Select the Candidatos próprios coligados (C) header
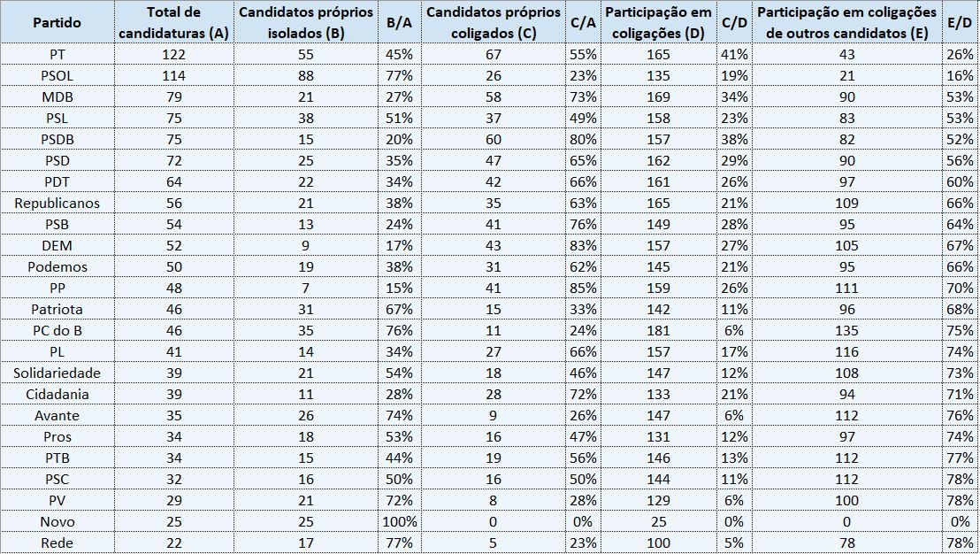Image resolution: width=980 pixels, height=554 pixels. (493, 22)
